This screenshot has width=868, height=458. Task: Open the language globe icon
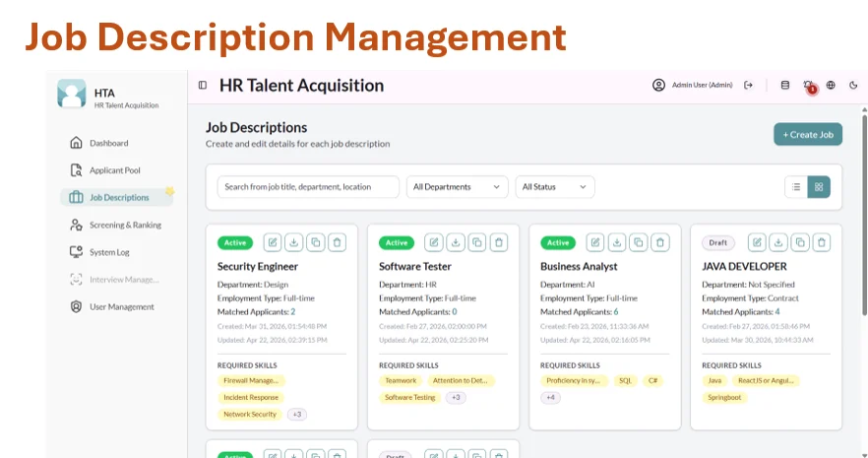831,86
